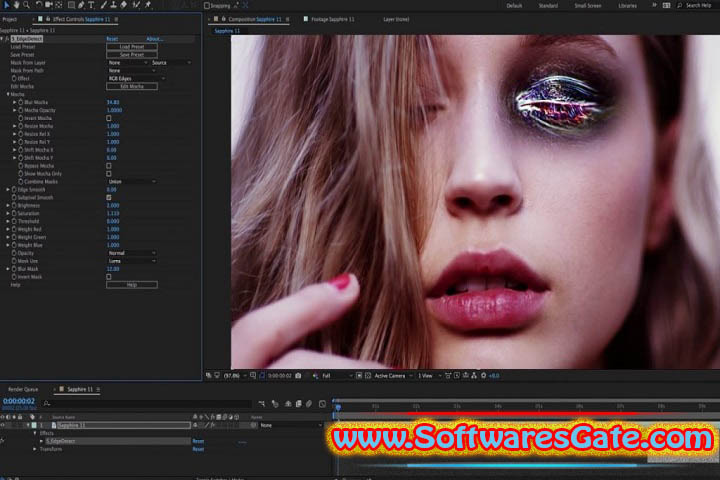This screenshot has width=720, height=480.
Task: Open the Composition Mini-Flowchart icon in timeline
Action: coord(262,404)
